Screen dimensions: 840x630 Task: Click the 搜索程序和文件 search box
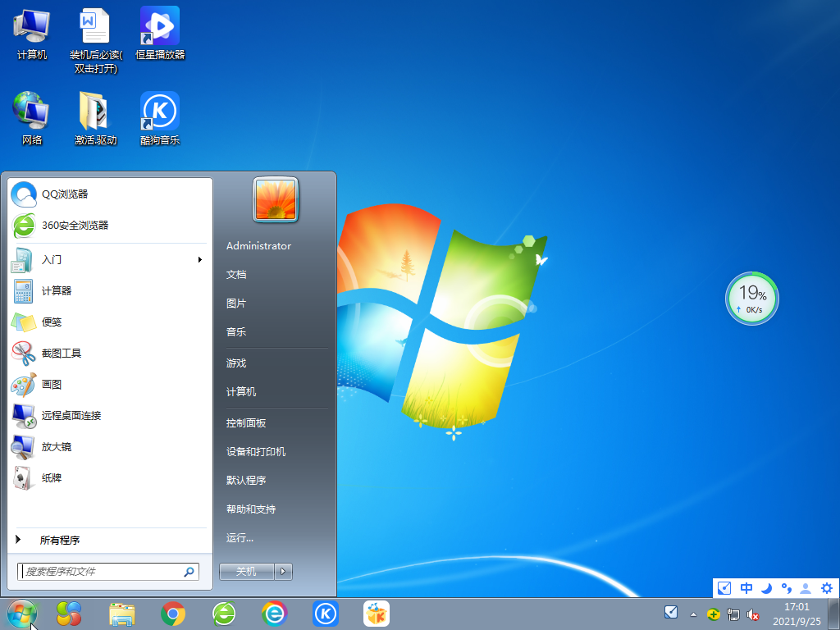click(x=98, y=571)
